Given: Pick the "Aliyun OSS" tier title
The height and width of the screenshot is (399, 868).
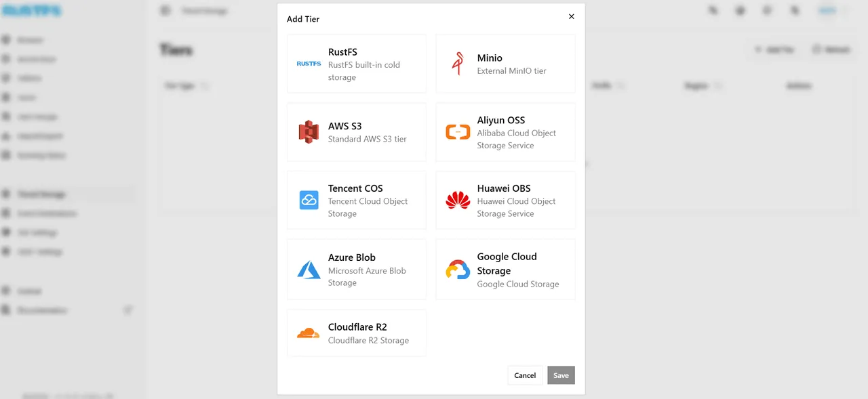Looking at the screenshot, I should coord(501,120).
